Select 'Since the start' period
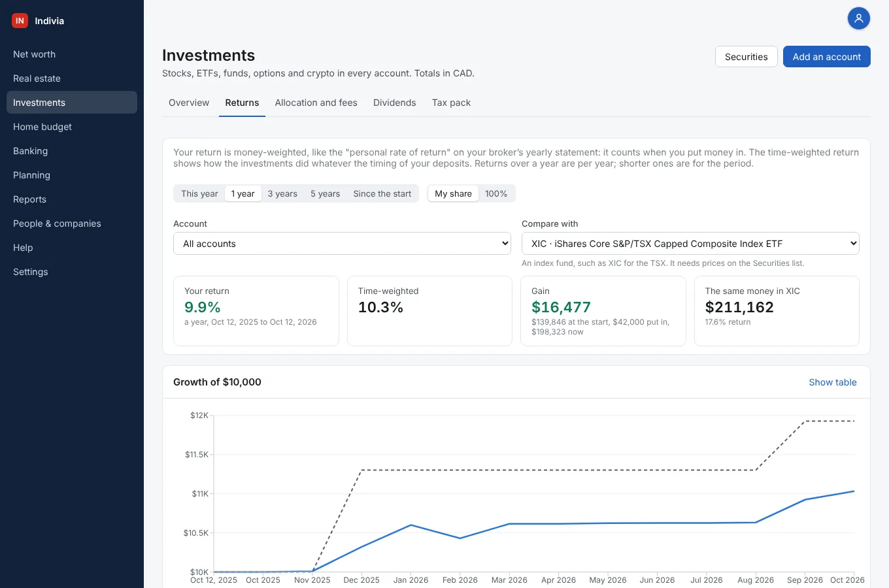 click(x=382, y=193)
